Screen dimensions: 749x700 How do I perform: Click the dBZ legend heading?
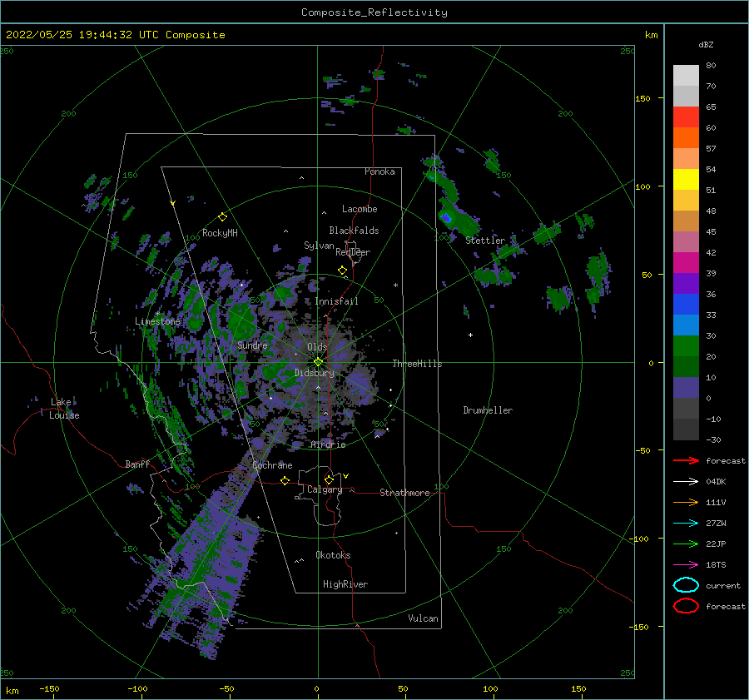706,45
